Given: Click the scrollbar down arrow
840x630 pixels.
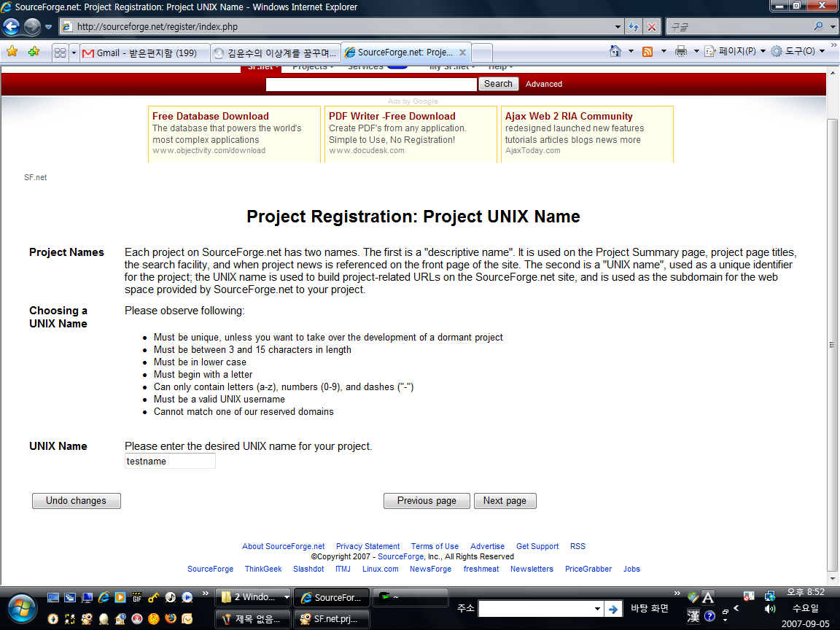Looking at the screenshot, I should (x=832, y=578).
